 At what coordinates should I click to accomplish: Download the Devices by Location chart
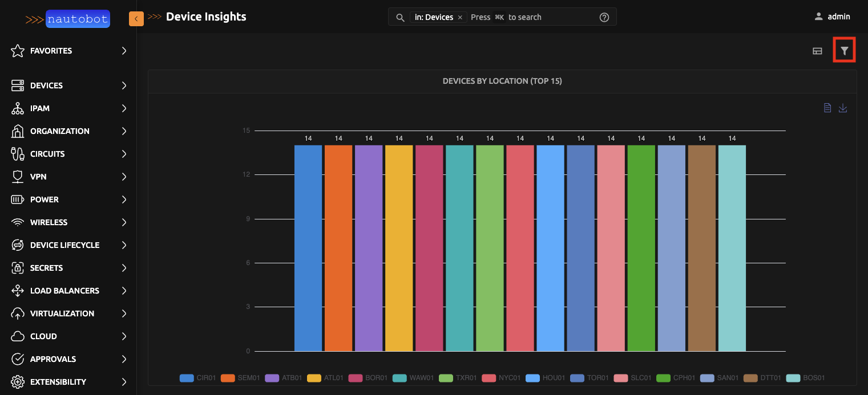(843, 108)
